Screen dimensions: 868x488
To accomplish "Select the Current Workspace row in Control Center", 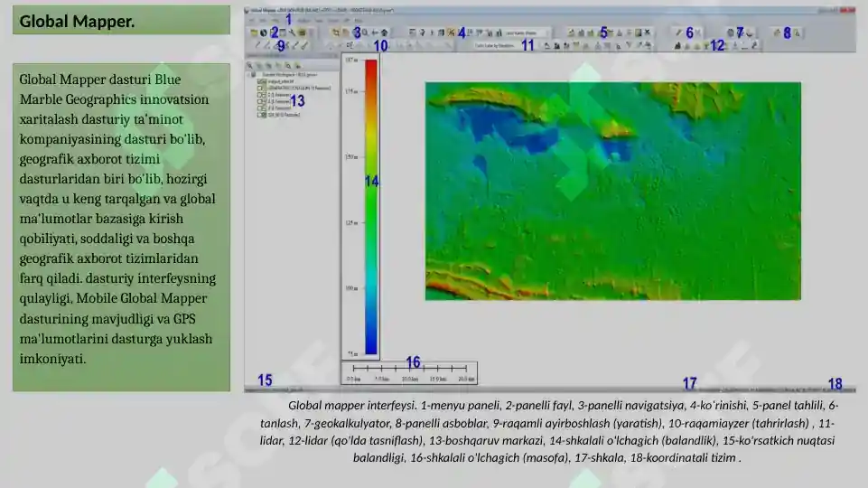I will click(288, 75).
